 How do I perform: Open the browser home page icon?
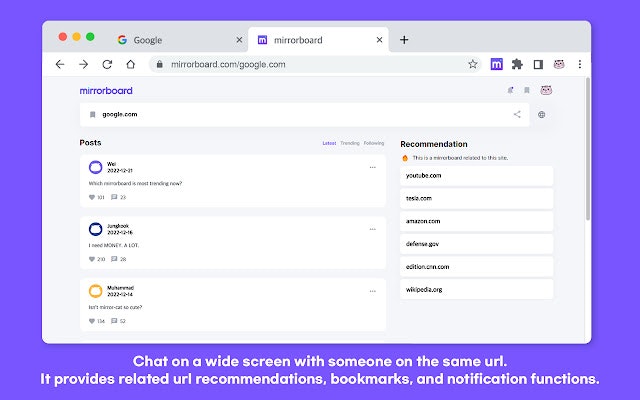[x=131, y=64]
